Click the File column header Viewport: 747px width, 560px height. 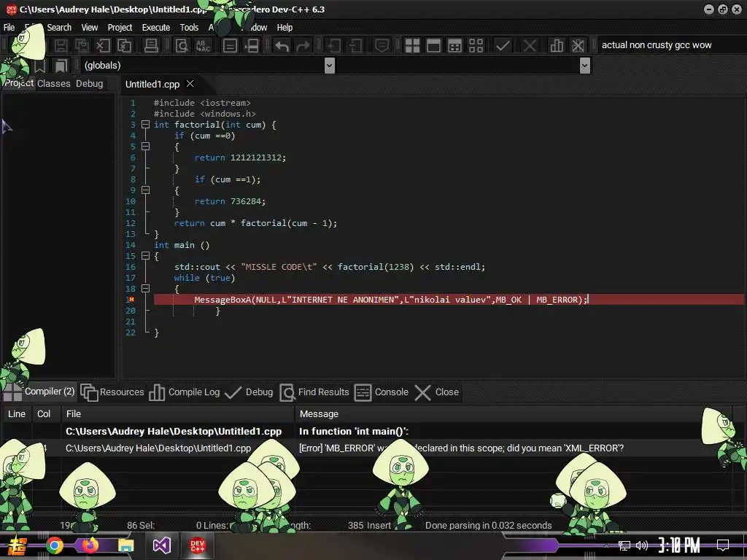coord(178,414)
